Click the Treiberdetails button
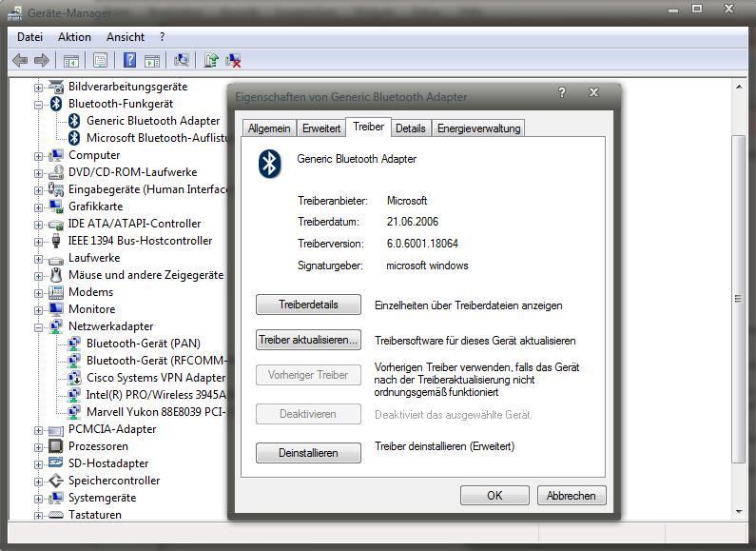This screenshot has width=756, height=551. point(308,305)
